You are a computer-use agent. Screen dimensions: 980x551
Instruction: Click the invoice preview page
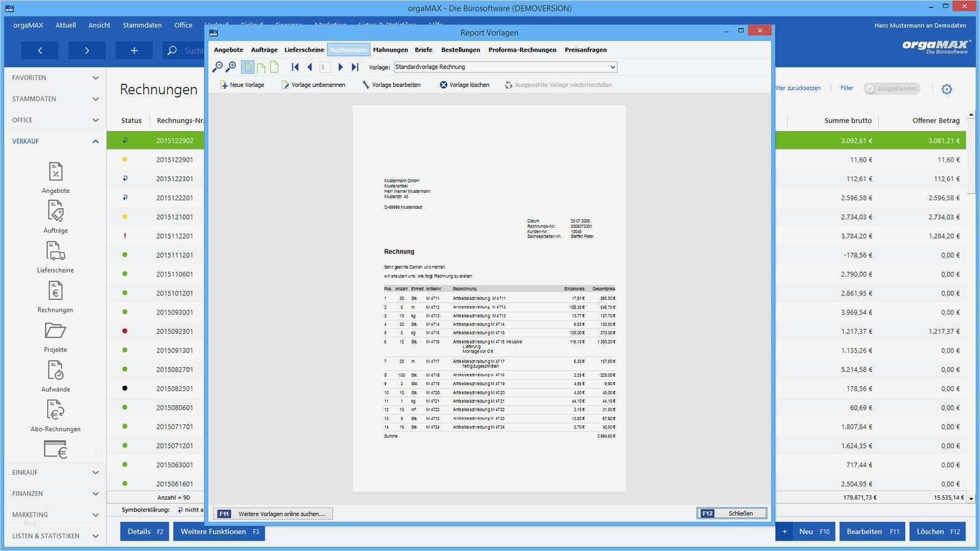489,298
